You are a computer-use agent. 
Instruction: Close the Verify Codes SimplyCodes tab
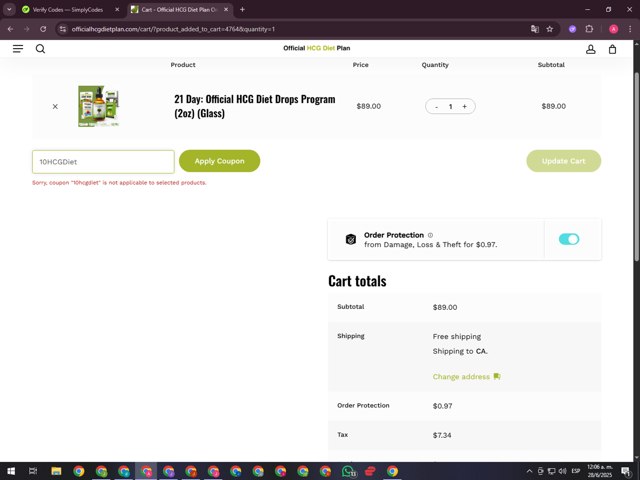click(117, 9)
